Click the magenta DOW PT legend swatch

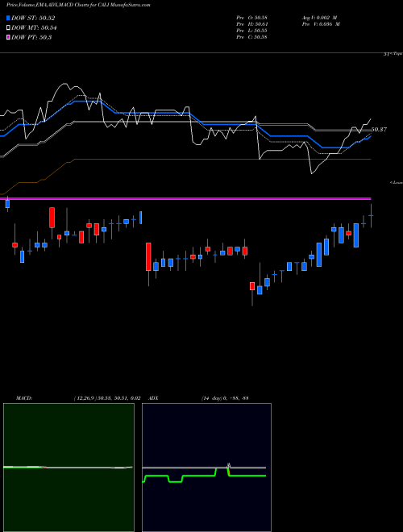(9, 37)
